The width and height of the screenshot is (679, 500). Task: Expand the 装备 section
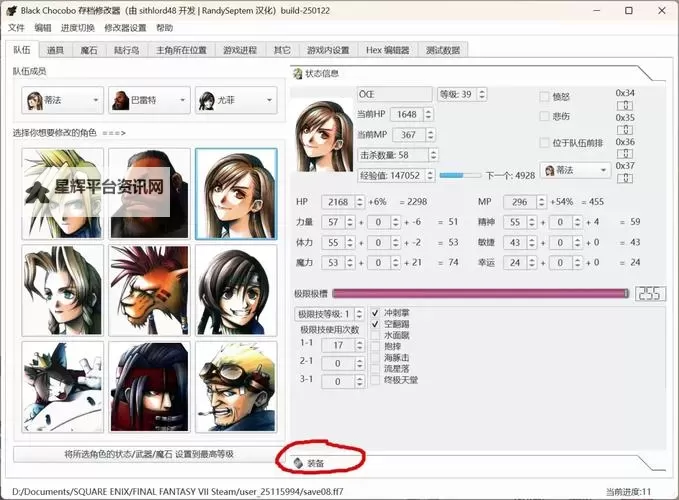(x=315, y=463)
